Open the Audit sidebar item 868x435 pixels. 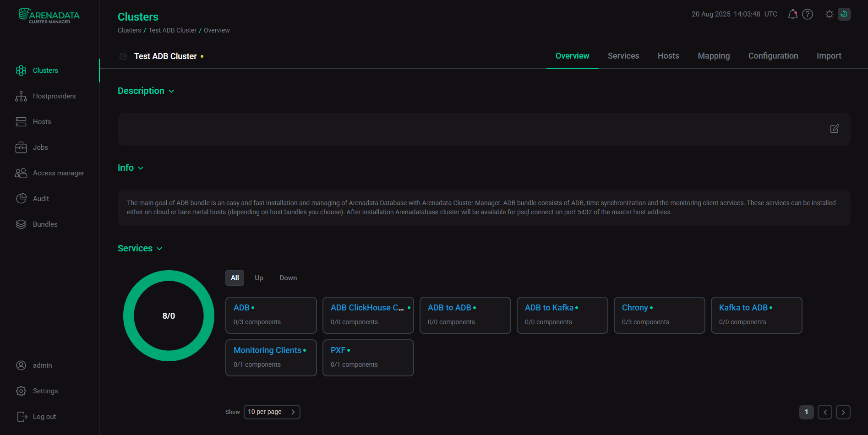[x=41, y=199]
